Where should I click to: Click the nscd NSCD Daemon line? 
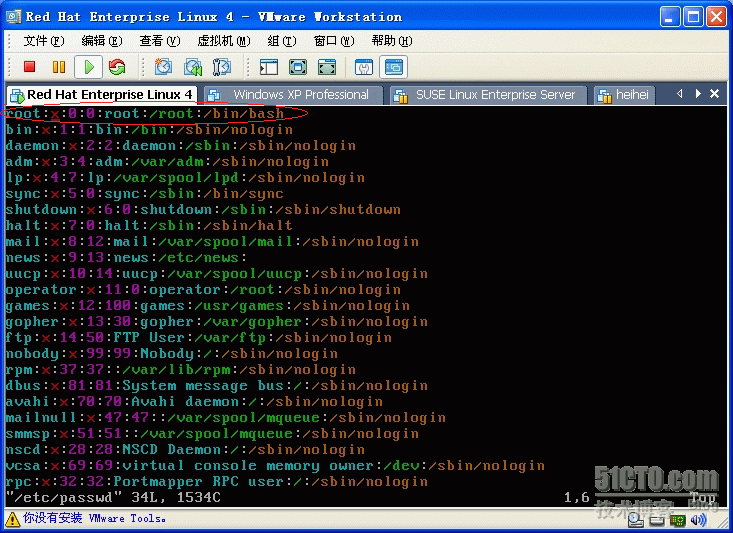[x=185, y=450]
